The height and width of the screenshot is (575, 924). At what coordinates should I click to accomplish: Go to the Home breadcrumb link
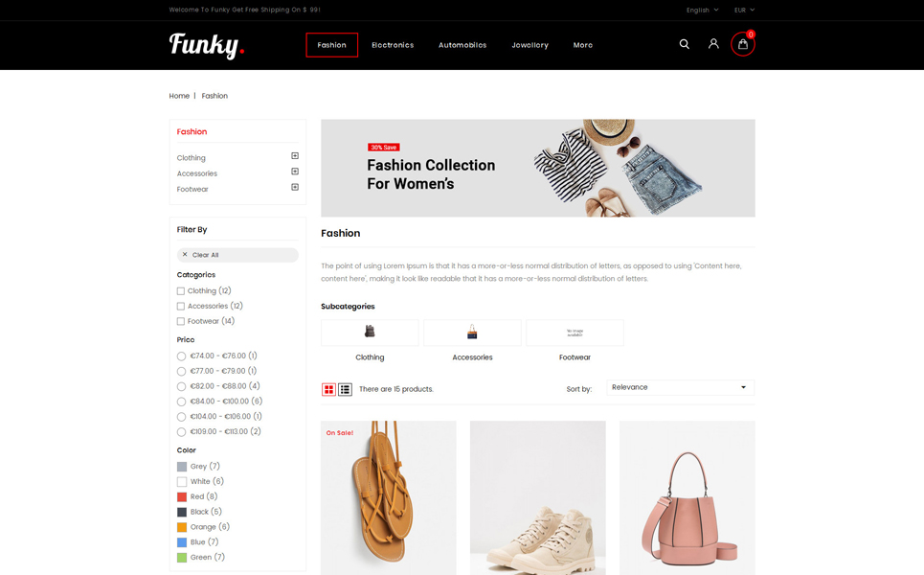point(179,96)
